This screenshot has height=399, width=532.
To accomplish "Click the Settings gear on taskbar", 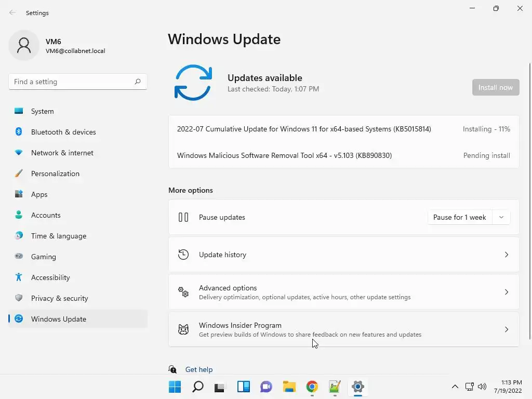I will tap(357, 387).
